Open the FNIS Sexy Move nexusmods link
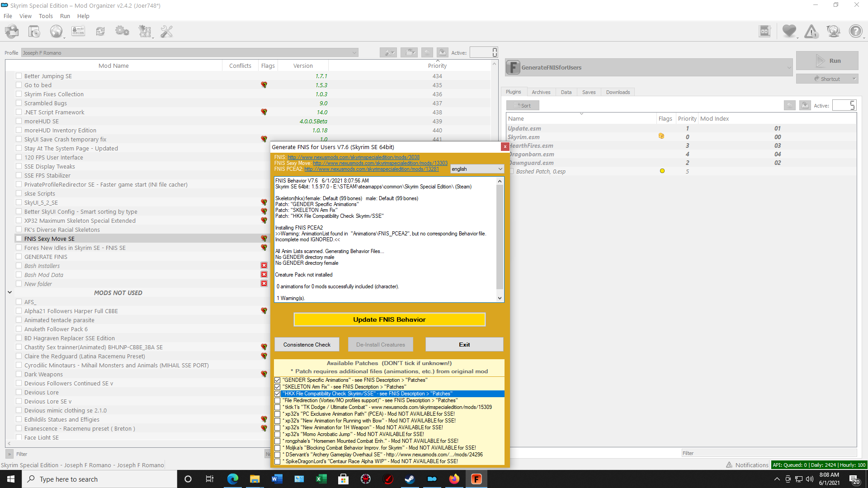The image size is (868, 488). coord(380,163)
